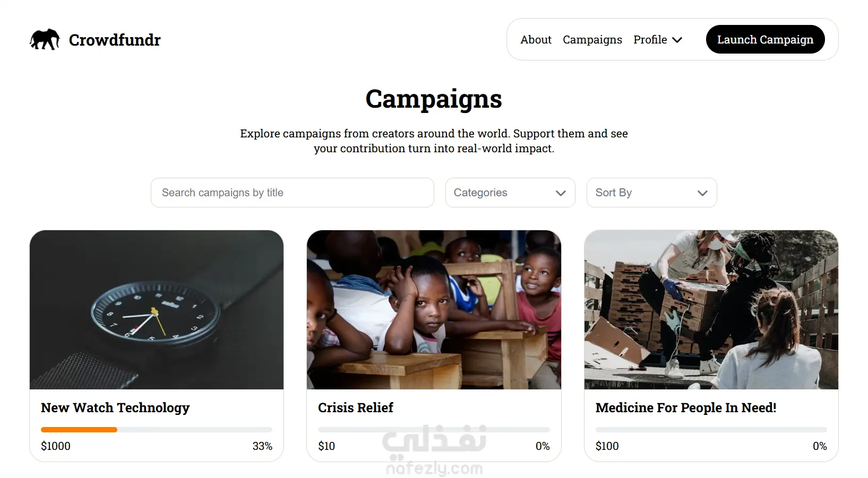Screen dimensions: 868x478
Task: Click the Crowdfundr brand name link
Action: pos(115,40)
